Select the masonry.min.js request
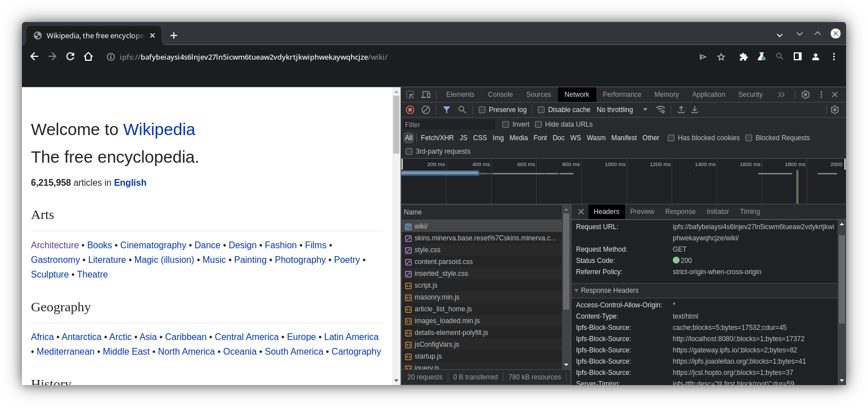 point(482,297)
